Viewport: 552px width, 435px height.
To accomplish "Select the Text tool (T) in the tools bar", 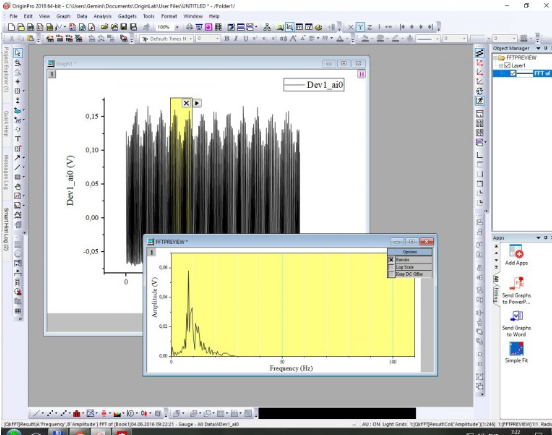I will pyautogui.click(x=18, y=139).
